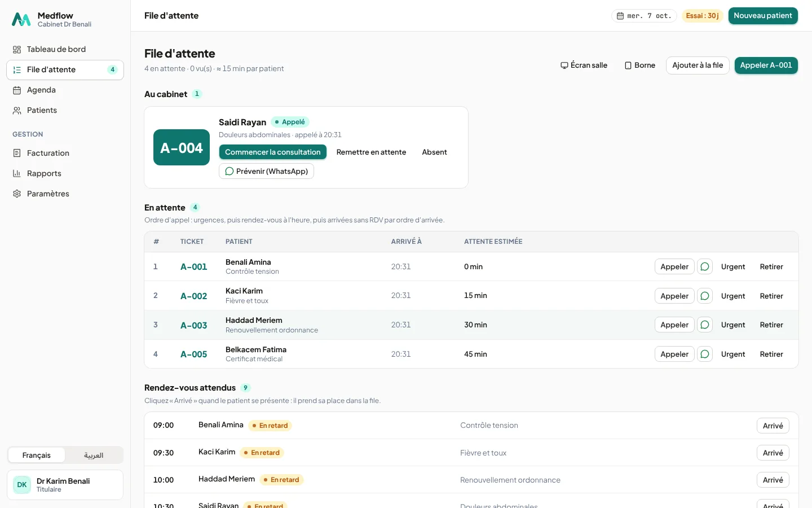Select patient name Belkacem Fatima
Image resolution: width=812 pixels, height=508 pixels.
pos(256,349)
